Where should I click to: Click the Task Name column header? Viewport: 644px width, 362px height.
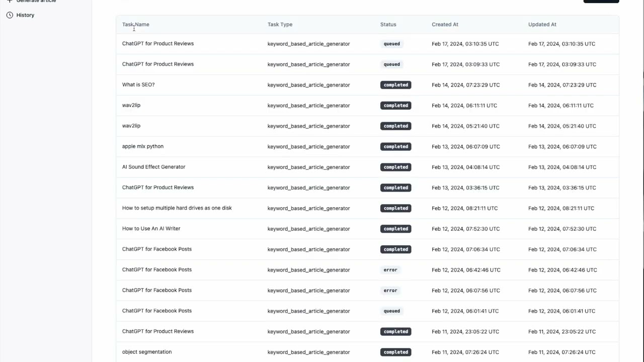(x=135, y=24)
